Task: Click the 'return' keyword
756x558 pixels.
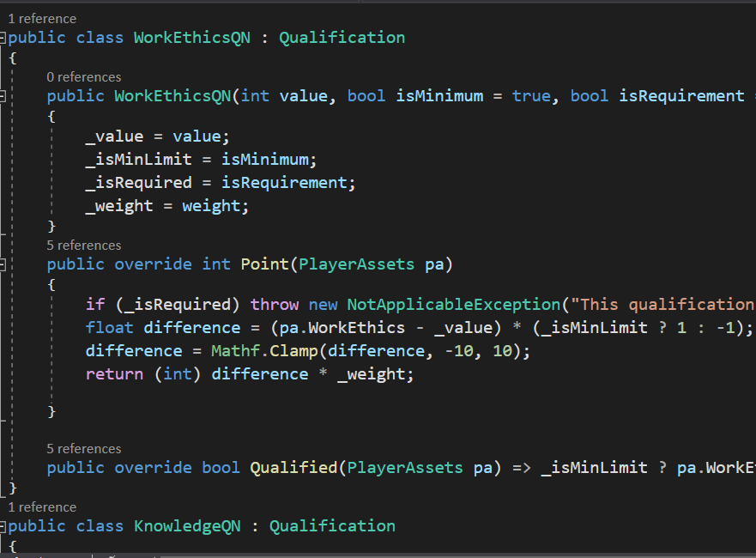Action: coord(114,374)
